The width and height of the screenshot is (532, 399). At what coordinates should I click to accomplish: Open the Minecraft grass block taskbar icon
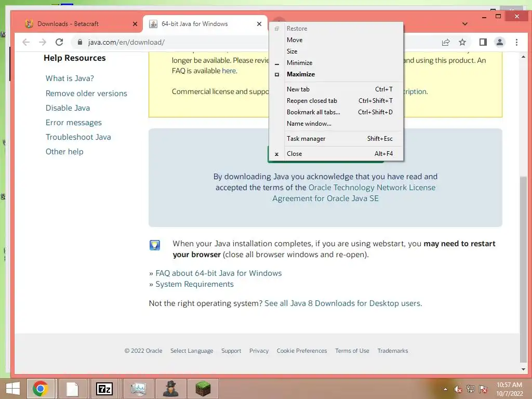click(203, 389)
